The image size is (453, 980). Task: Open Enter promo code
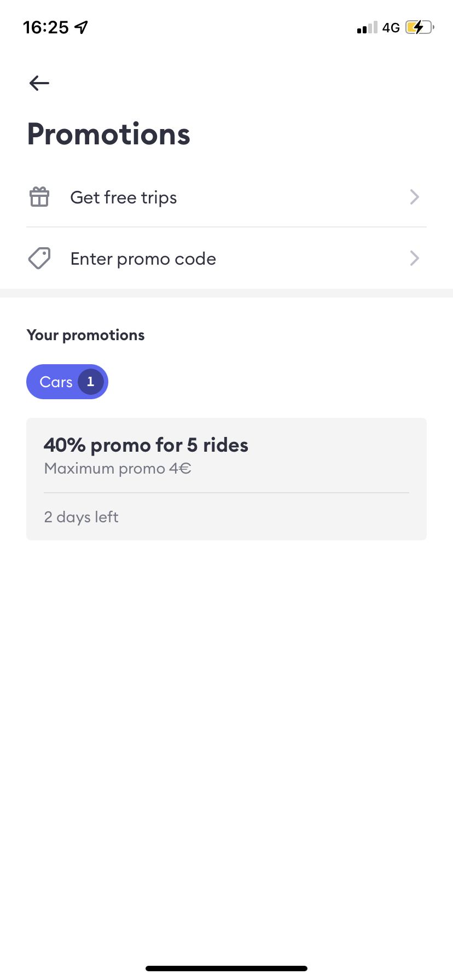coord(143,259)
